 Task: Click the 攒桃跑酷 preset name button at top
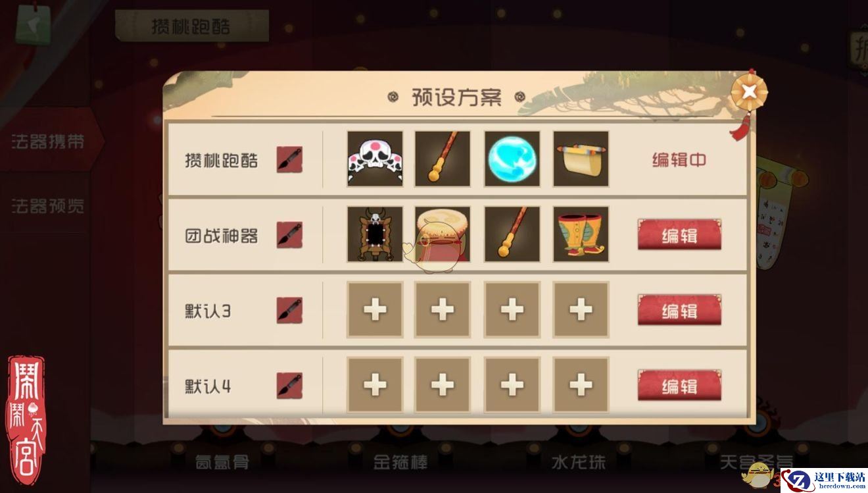pyautogui.click(x=191, y=26)
